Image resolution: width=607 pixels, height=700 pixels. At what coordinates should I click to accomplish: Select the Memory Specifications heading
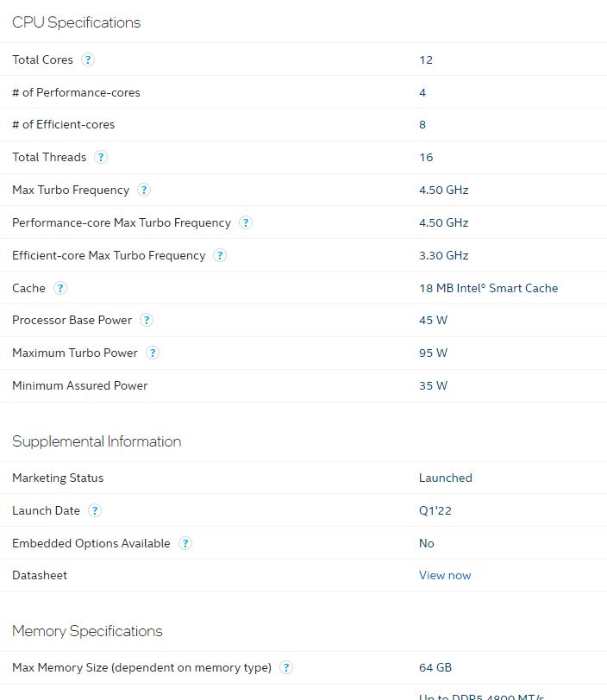click(x=87, y=631)
